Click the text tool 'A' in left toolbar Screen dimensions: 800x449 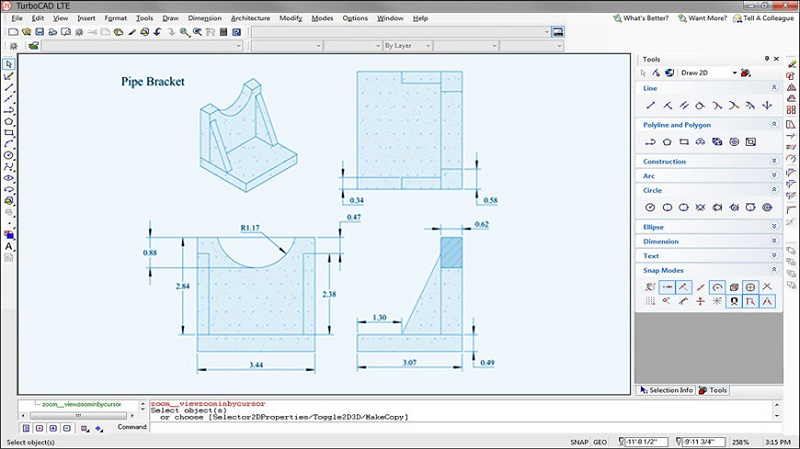(x=9, y=245)
